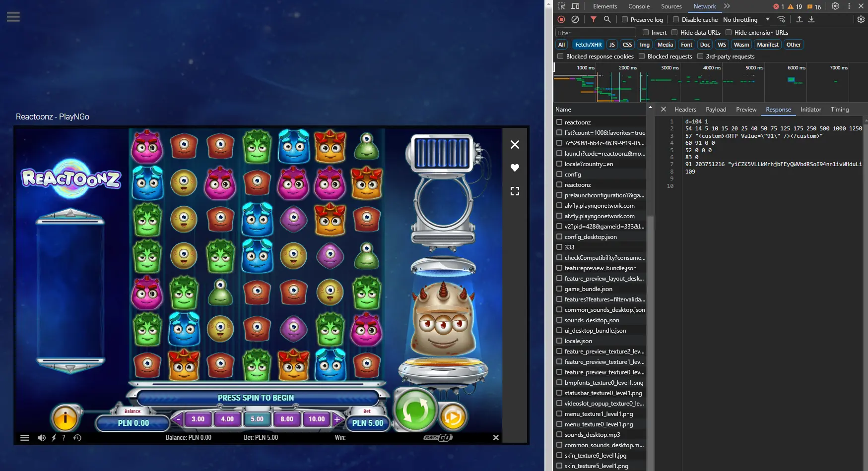Select config_desktop.json request row
868x471 pixels.
(x=600, y=237)
